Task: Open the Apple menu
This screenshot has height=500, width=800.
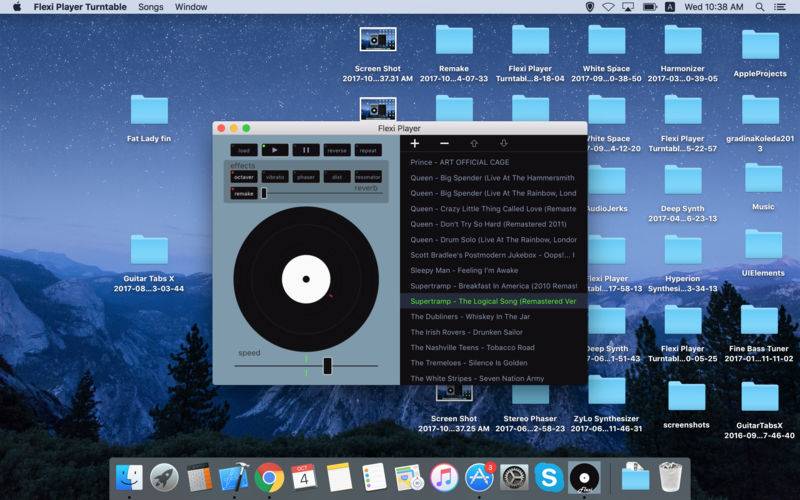Action: click(17, 7)
